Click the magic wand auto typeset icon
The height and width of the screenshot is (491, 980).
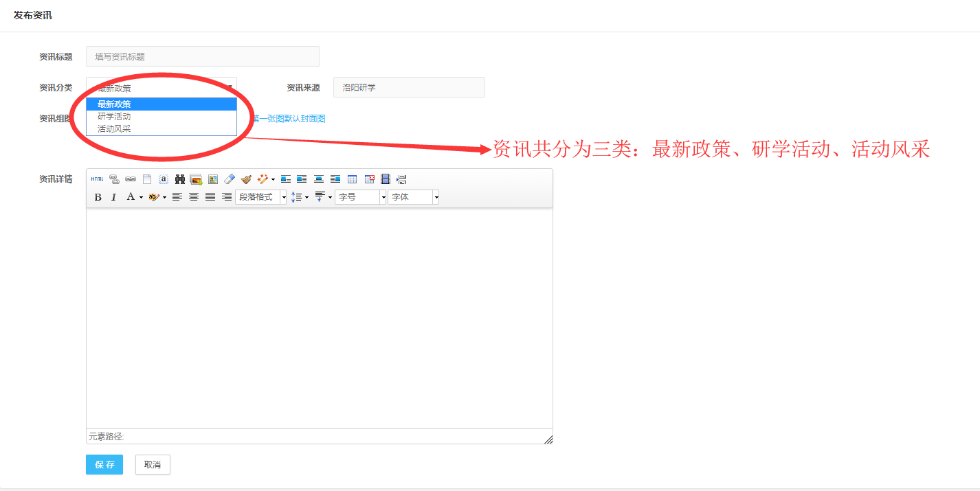tap(263, 179)
